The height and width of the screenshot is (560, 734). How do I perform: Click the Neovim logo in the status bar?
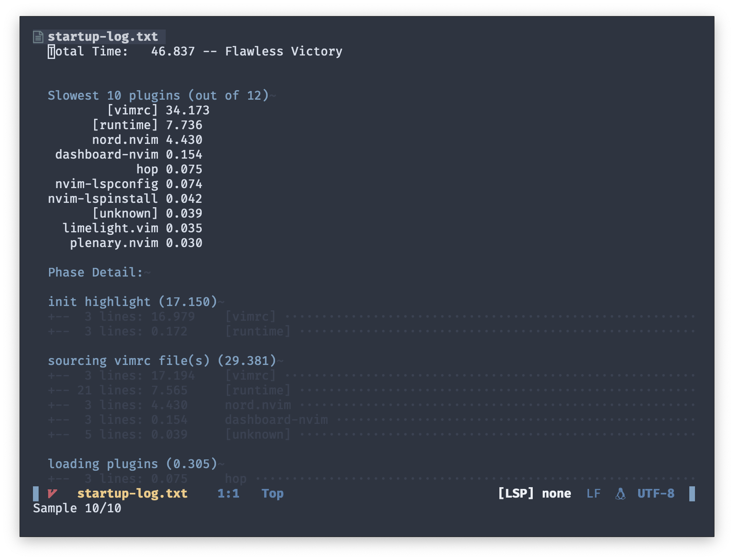[52, 493]
